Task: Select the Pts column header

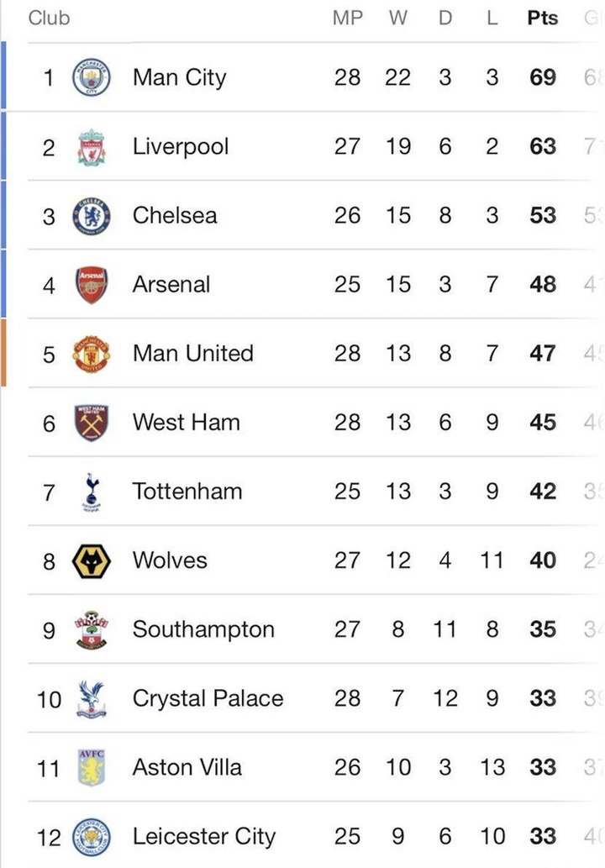Action: click(543, 18)
